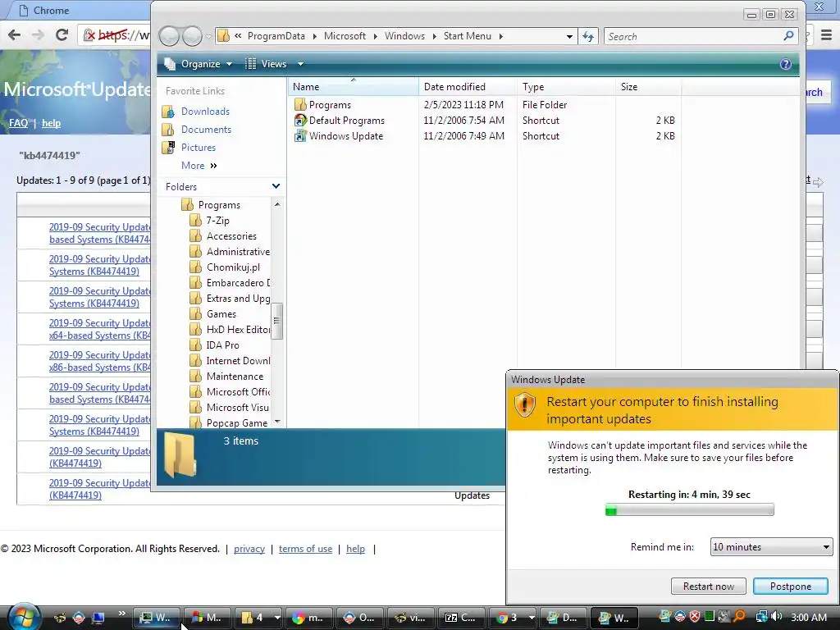Click the Windows breadcrumb segment
This screenshot has height=630, width=840.
404,36
